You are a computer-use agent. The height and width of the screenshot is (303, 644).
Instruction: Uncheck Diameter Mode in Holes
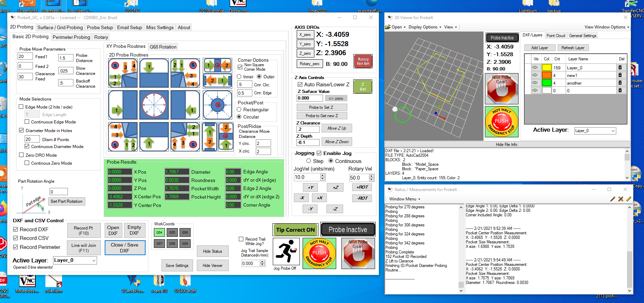point(21,130)
